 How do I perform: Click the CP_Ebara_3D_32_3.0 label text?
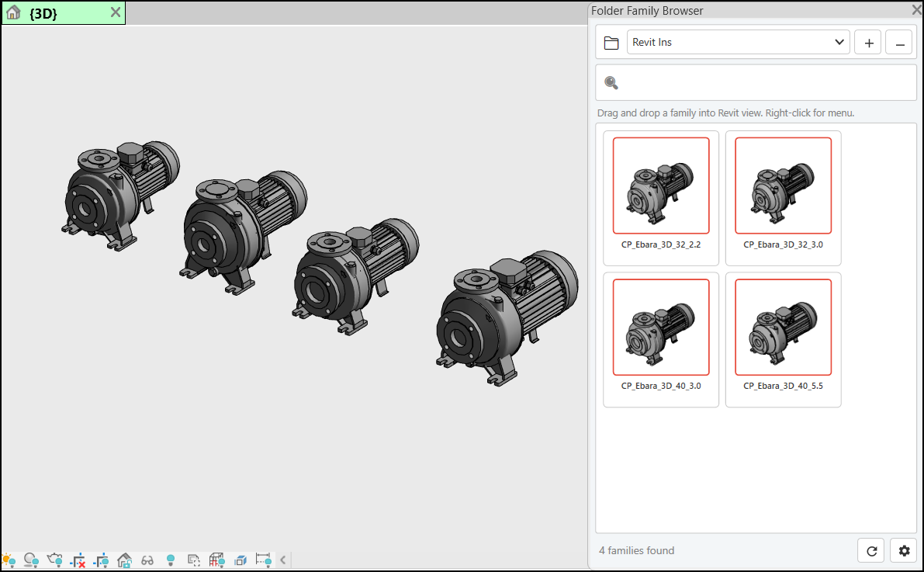click(783, 244)
